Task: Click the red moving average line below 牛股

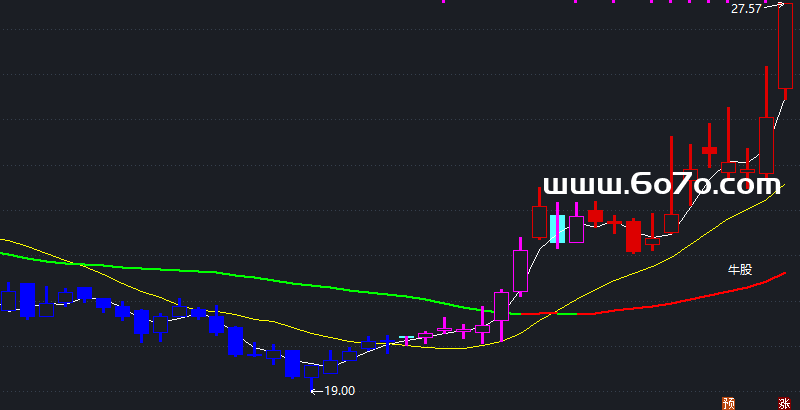Action: coord(700,295)
